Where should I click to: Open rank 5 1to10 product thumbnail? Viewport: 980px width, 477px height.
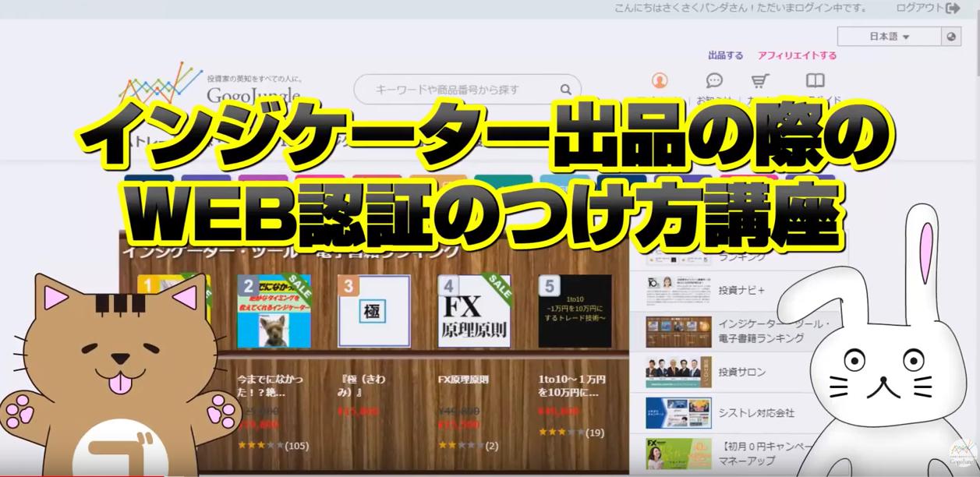(x=575, y=311)
